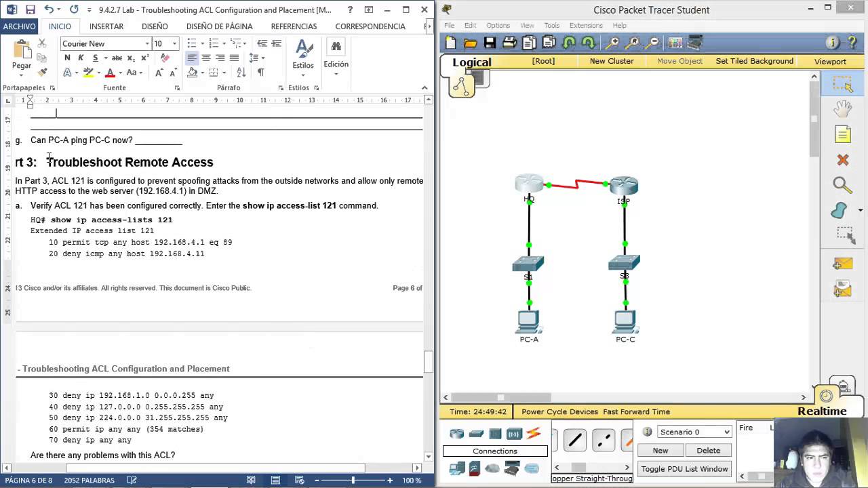Activate the Select tool in the right toolbar
The image size is (868, 488).
click(843, 84)
